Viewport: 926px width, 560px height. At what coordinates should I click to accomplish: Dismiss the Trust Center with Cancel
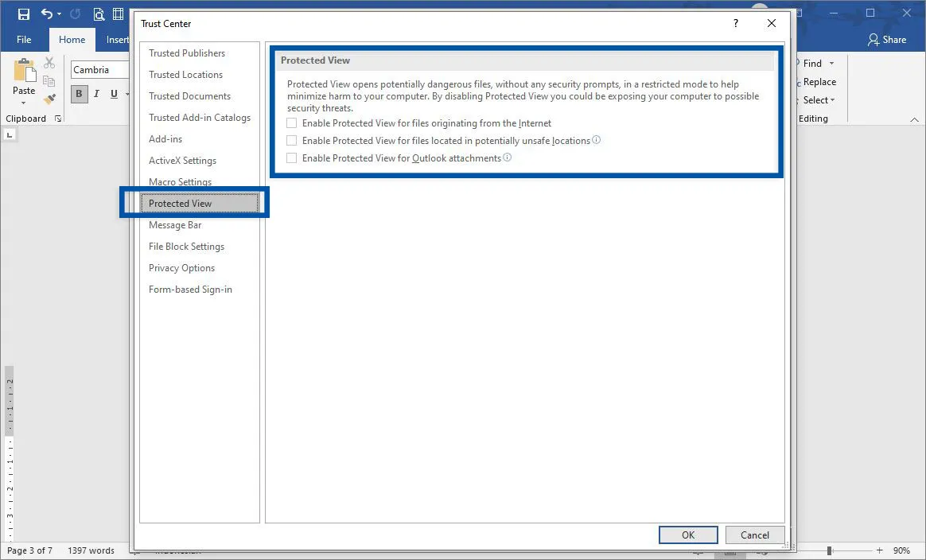753,535
